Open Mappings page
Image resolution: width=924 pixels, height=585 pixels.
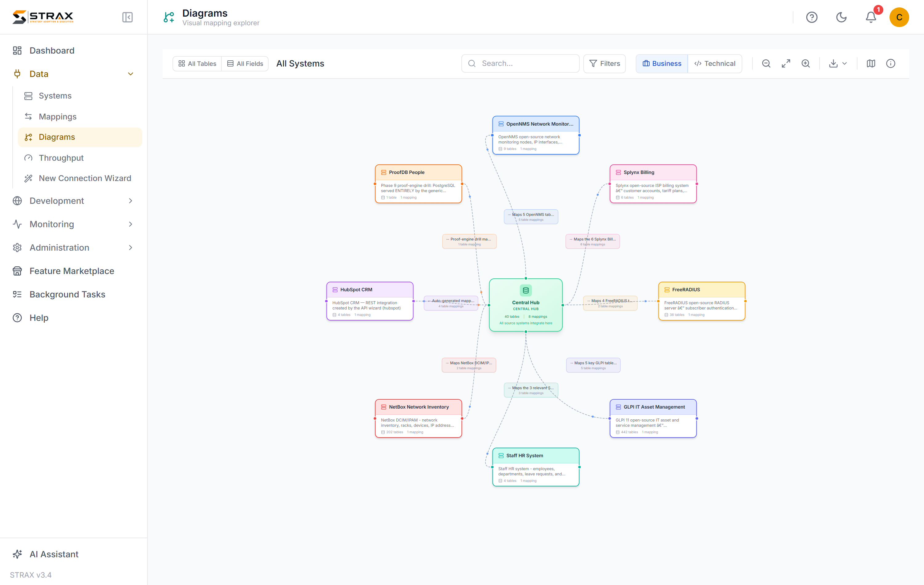pos(80,117)
